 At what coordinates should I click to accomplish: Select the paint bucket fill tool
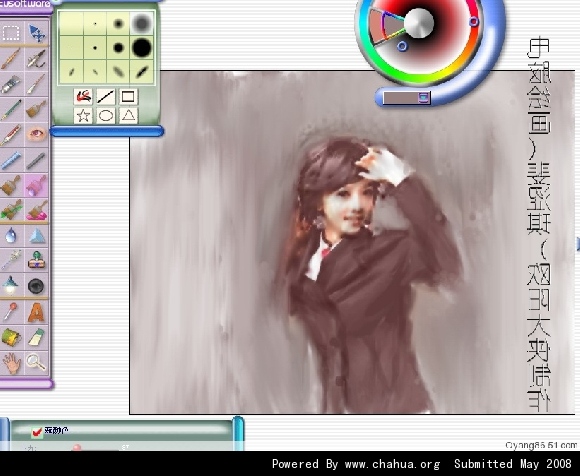pyautogui.click(x=11, y=337)
